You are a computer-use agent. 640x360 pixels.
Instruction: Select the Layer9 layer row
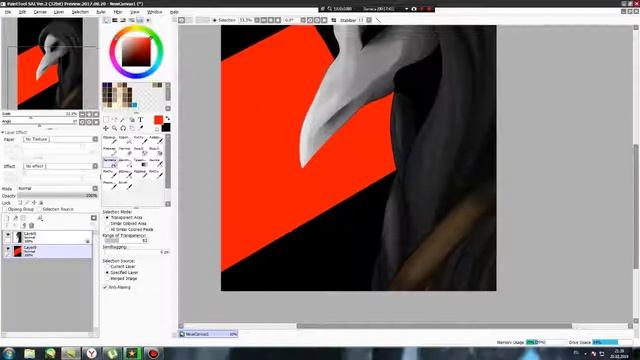click(47, 251)
